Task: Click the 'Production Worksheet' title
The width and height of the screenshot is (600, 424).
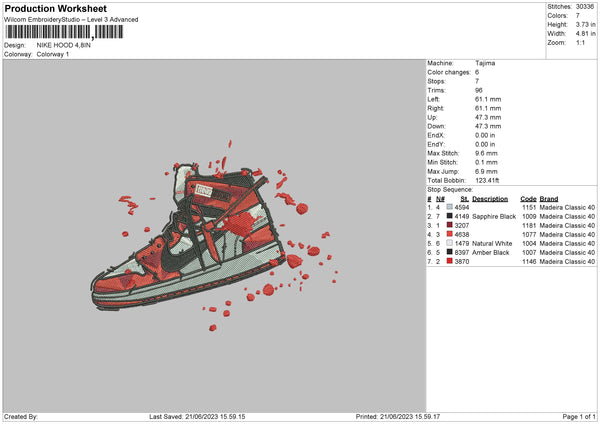Action: (x=55, y=8)
